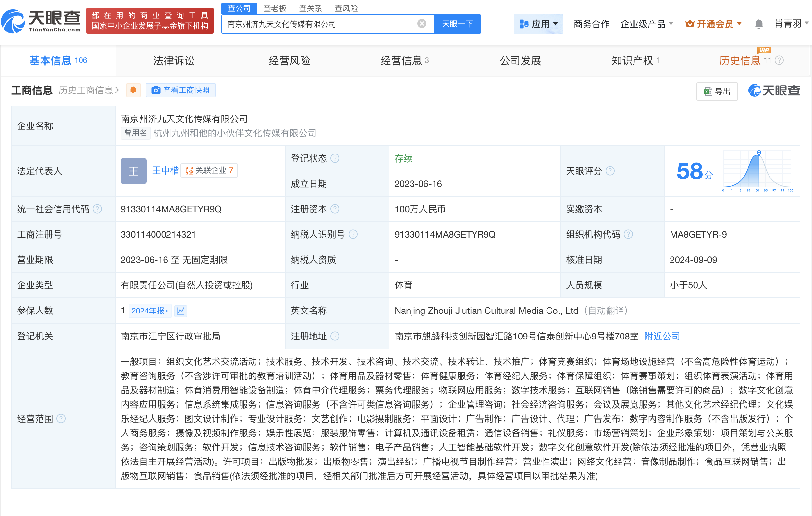Click the score distribution chart marker
This screenshot has width=812, height=516.
coord(759,153)
